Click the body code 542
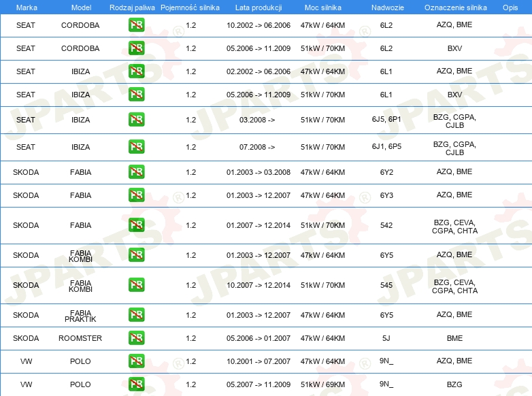The height and width of the screenshot is (396, 532). pyautogui.click(x=386, y=225)
